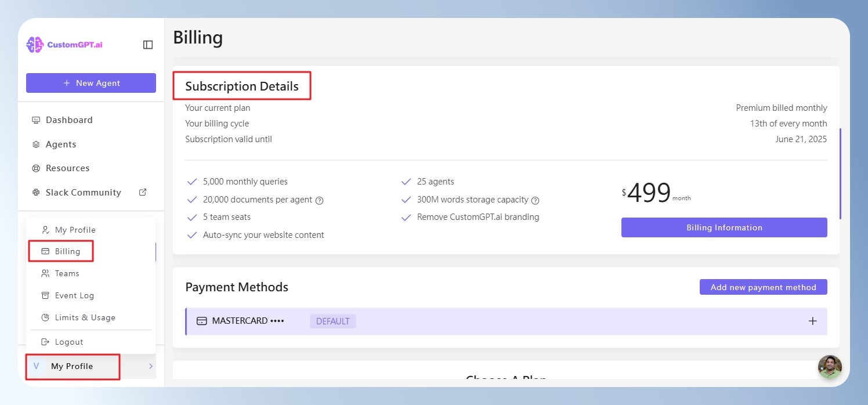
Task: Collapse the sidebar with the panel icon
Action: tap(148, 45)
